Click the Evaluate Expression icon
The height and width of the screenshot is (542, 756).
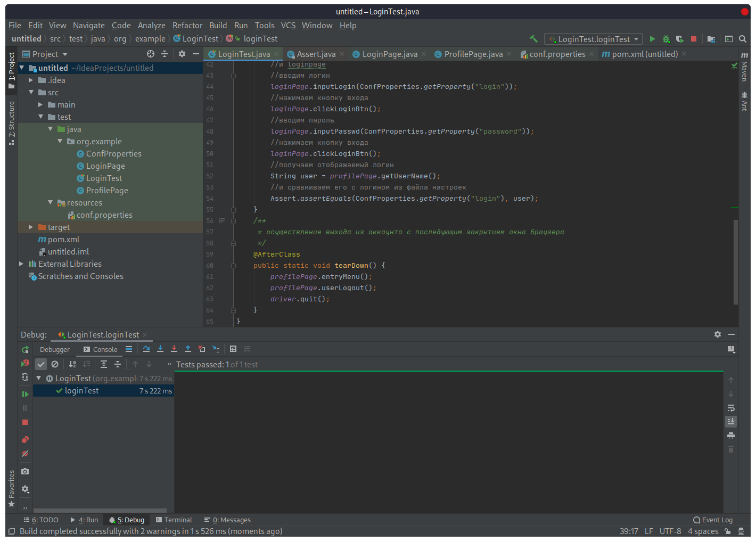(x=233, y=349)
